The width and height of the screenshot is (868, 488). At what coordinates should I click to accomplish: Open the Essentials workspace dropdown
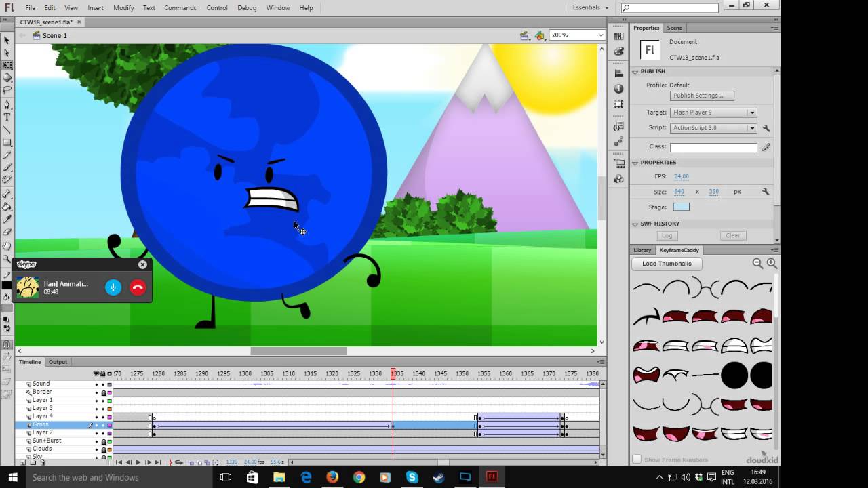point(590,7)
